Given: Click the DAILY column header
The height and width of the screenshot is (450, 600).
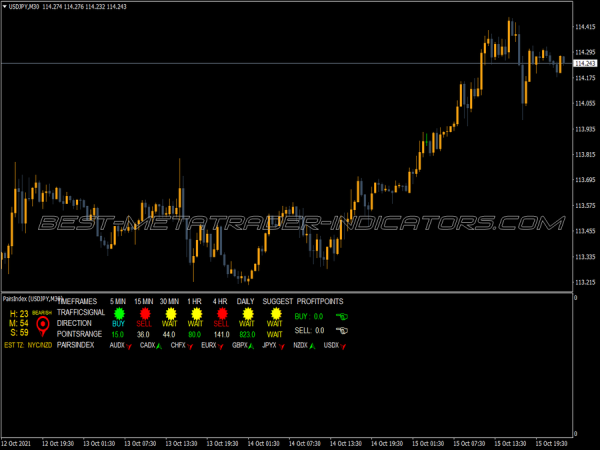Looking at the screenshot, I should pyautogui.click(x=245, y=302).
